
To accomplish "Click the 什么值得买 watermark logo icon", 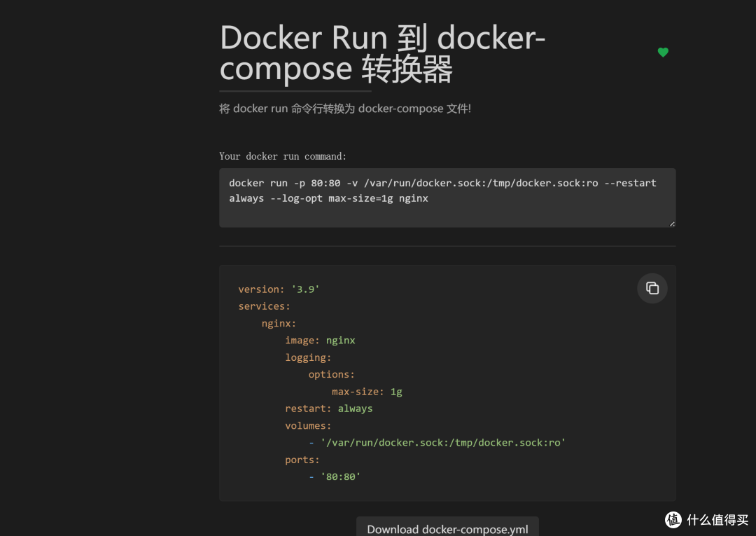I will coord(673,520).
